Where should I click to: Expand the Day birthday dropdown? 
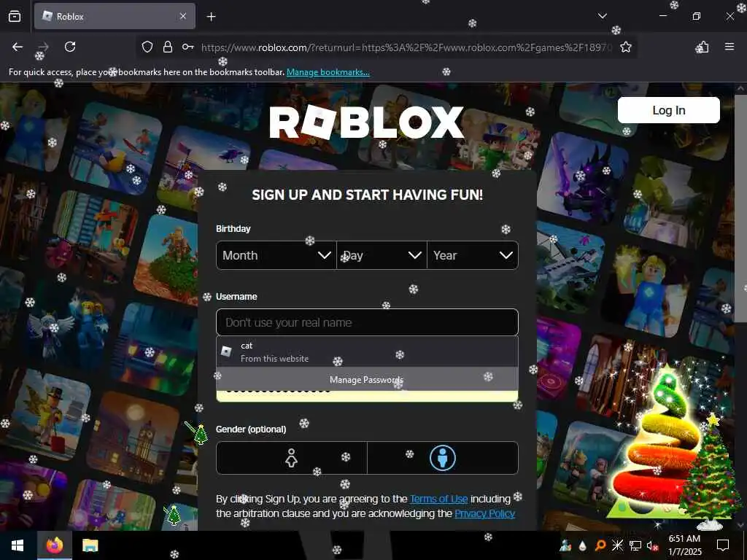point(382,255)
